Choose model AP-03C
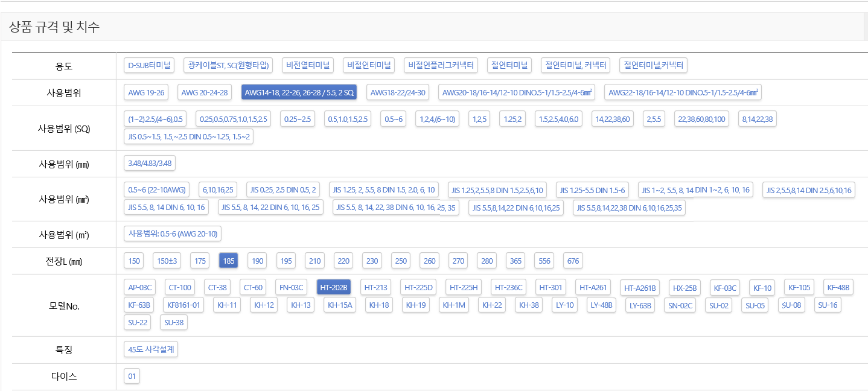 pos(140,287)
